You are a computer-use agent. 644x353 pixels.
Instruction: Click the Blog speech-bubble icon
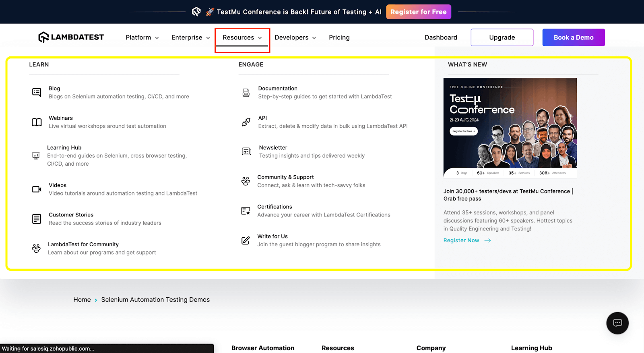tap(37, 92)
